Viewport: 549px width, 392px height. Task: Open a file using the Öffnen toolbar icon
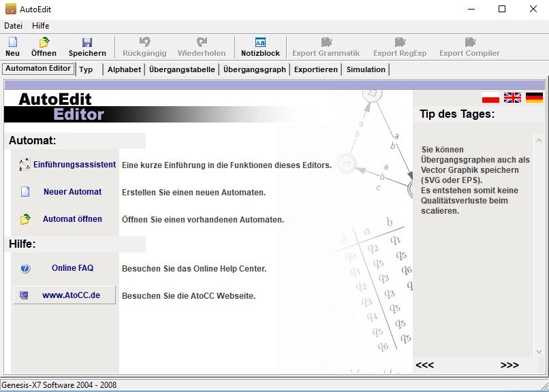coord(44,46)
